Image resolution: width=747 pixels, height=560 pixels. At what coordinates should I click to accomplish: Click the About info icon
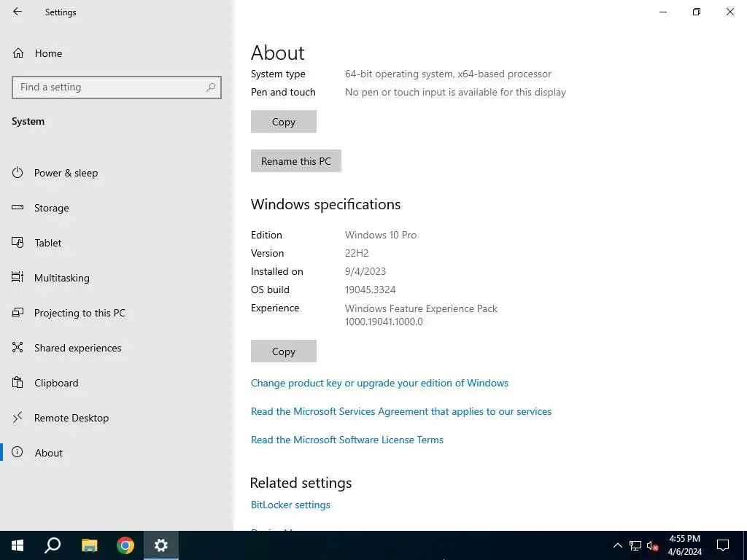(18, 452)
